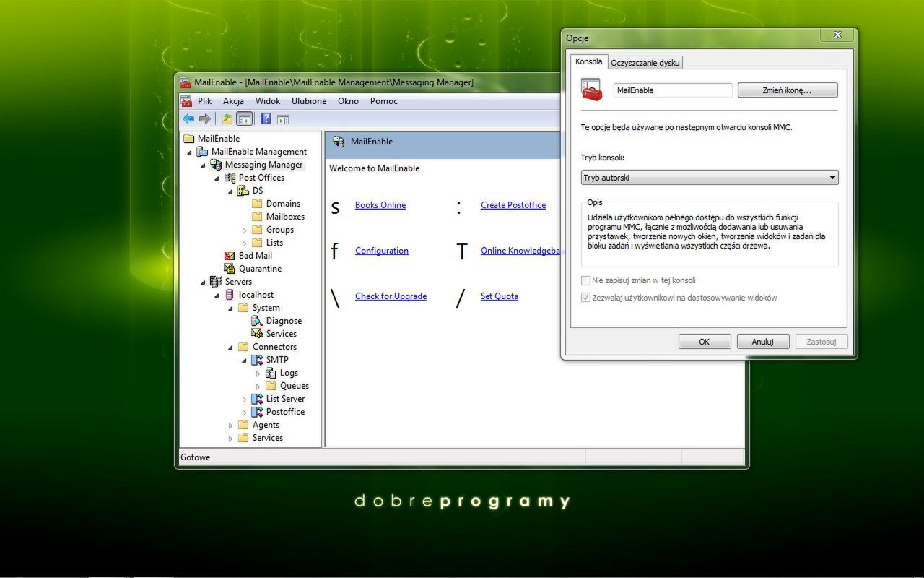Viewport: 924px width, 578px height.
Task: Select the Konsola tab
Action: [588, 61]
